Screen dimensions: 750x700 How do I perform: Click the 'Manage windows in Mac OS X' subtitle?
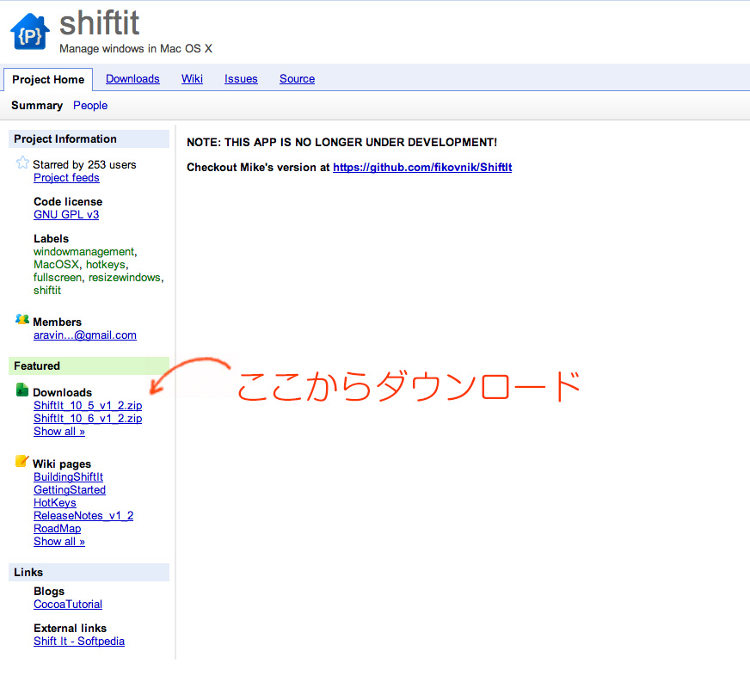click(x=136, y=49)
